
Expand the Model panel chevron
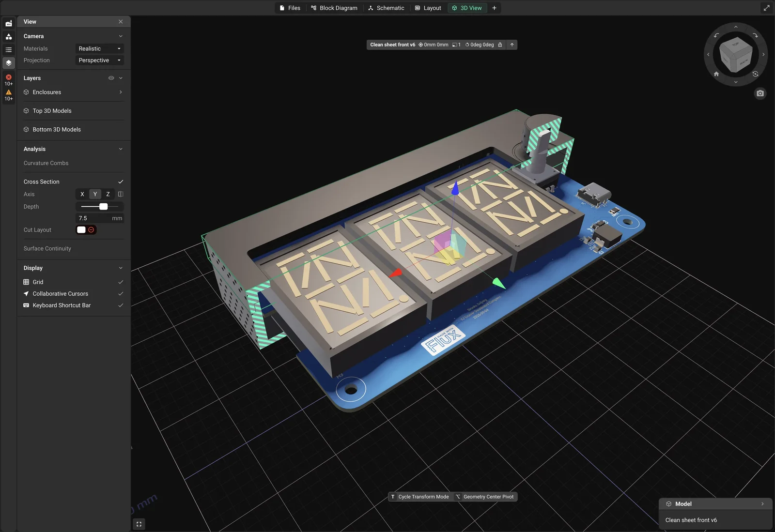[762, 504]
